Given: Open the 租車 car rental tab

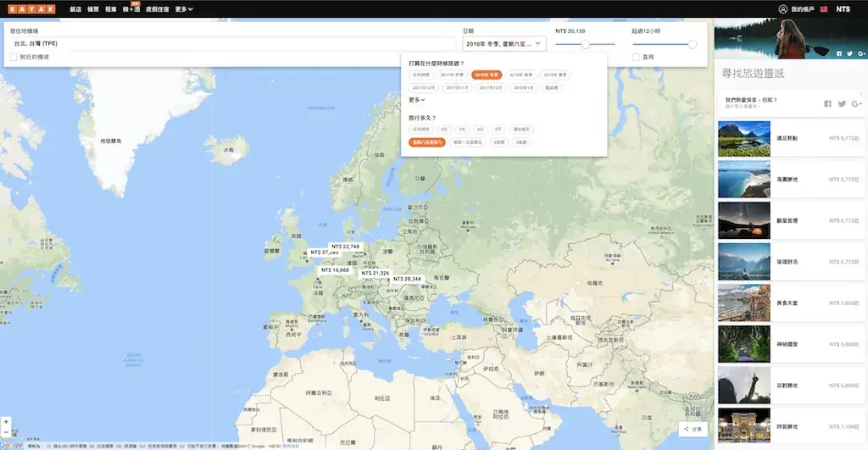Looking at the screenshot, I should [111, 9].
